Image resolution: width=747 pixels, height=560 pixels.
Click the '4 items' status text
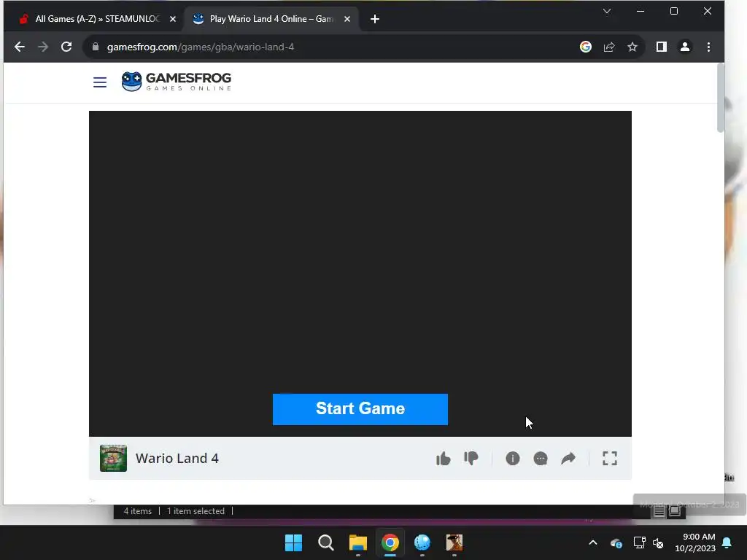tap(138, 511)
